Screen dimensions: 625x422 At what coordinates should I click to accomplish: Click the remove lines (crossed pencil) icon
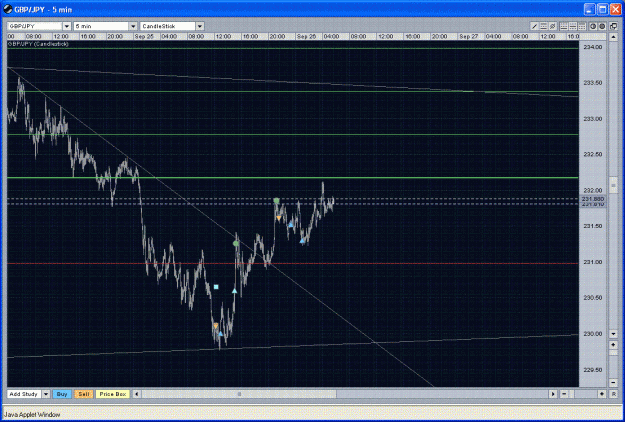pos(553,26)
